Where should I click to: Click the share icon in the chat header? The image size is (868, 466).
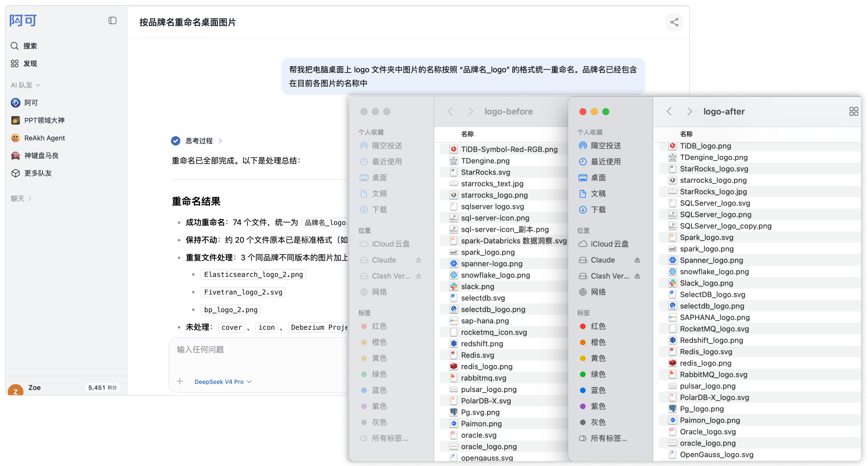(674, 22)
